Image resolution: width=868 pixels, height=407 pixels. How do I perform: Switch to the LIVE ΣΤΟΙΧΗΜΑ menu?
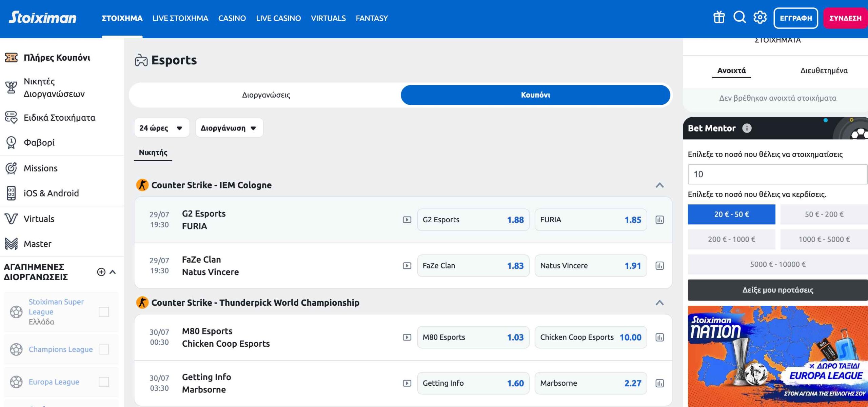(180, 18)
